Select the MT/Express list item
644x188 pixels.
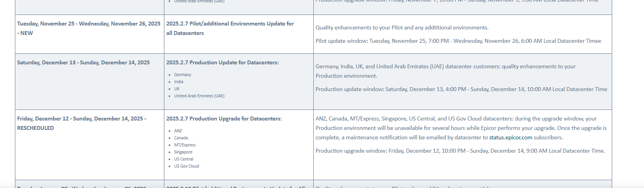coord(185,145)
